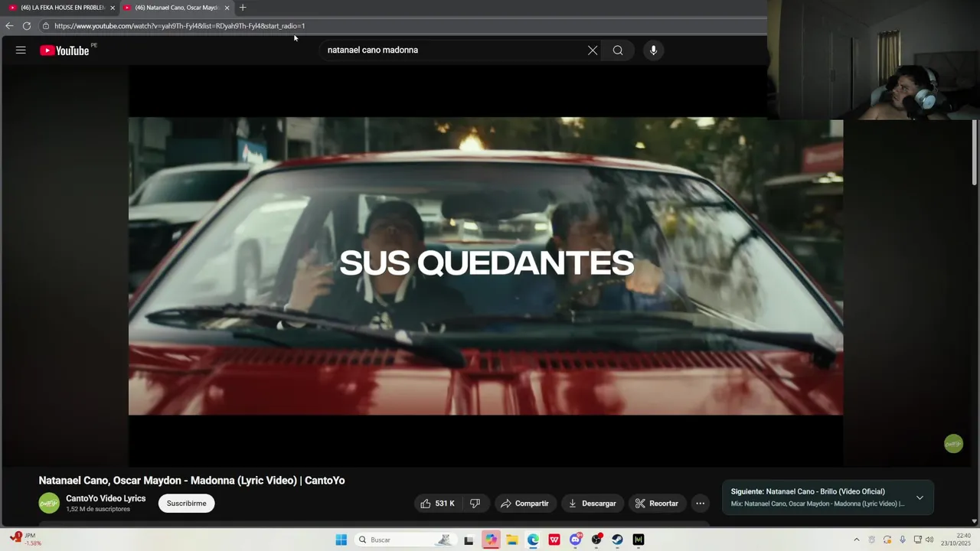
Task: Go to YouTube home via logo
Action: [x=65, y=51]
